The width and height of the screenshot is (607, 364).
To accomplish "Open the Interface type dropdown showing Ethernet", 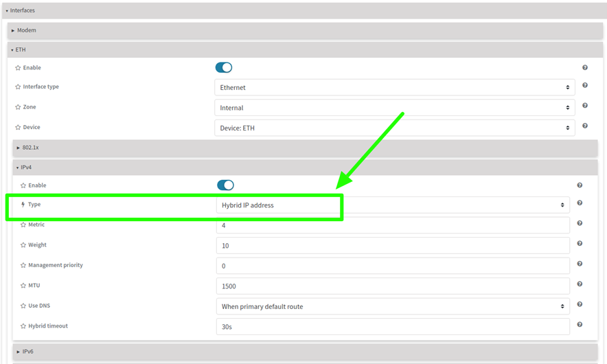I will 394,87.
